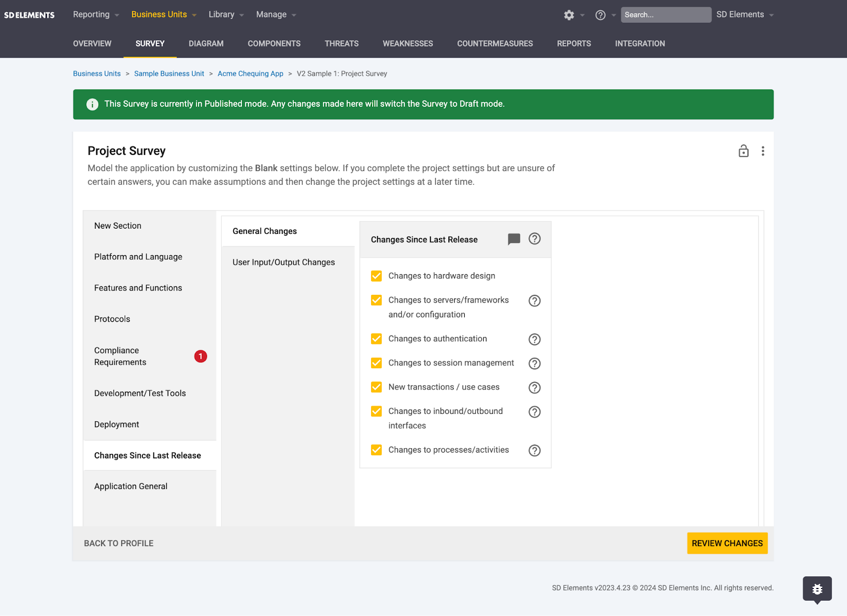This screenshot has height=616, width=847.
Task: Show help for servers/frameworks changes
Action: point(535,301)
